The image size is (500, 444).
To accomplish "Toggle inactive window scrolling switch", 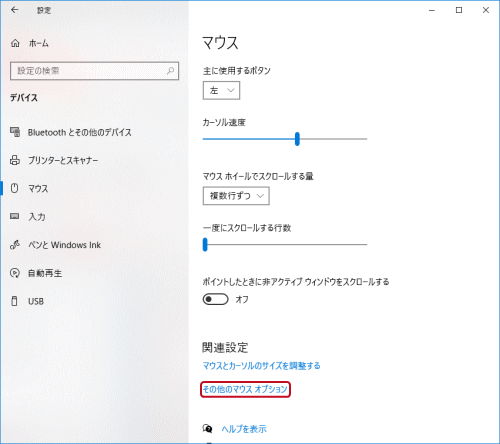I will click(x=215, y=299).
